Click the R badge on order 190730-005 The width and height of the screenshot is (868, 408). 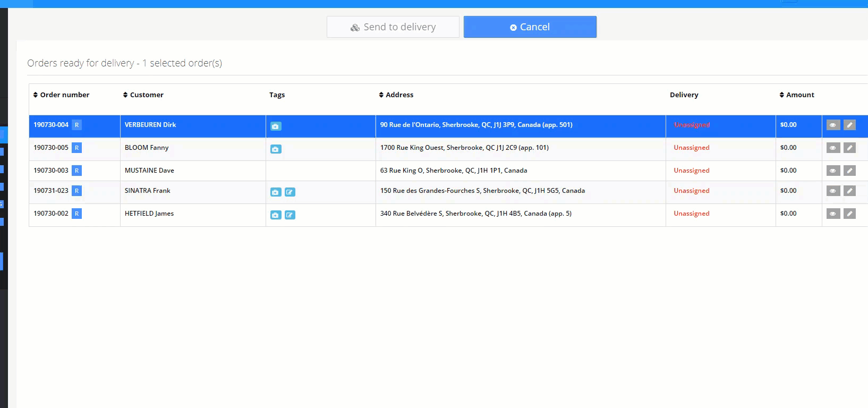77,148
